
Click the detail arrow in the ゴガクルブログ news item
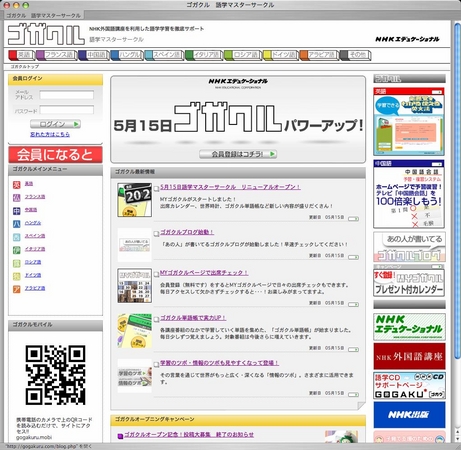pyautogui.click(x=353, y=257)
